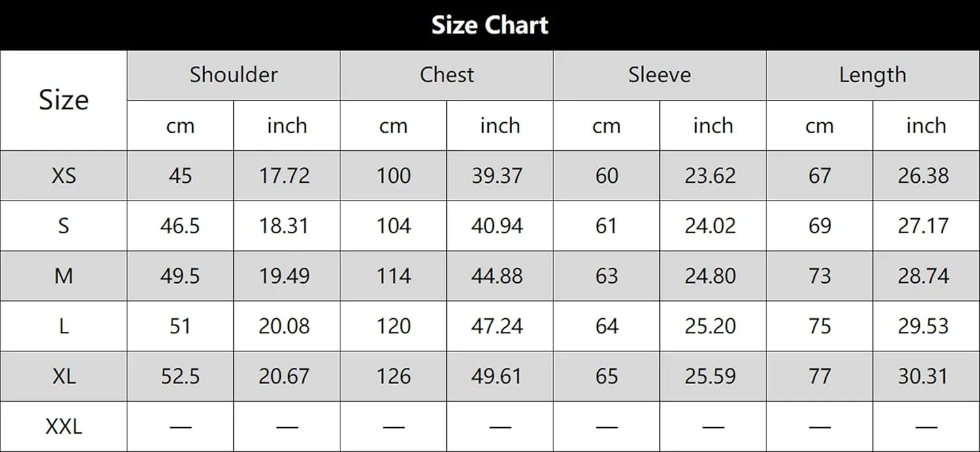Click the 46.5 shoulder cm cell
Screen dimensions: 980x452
pos(180,226)
